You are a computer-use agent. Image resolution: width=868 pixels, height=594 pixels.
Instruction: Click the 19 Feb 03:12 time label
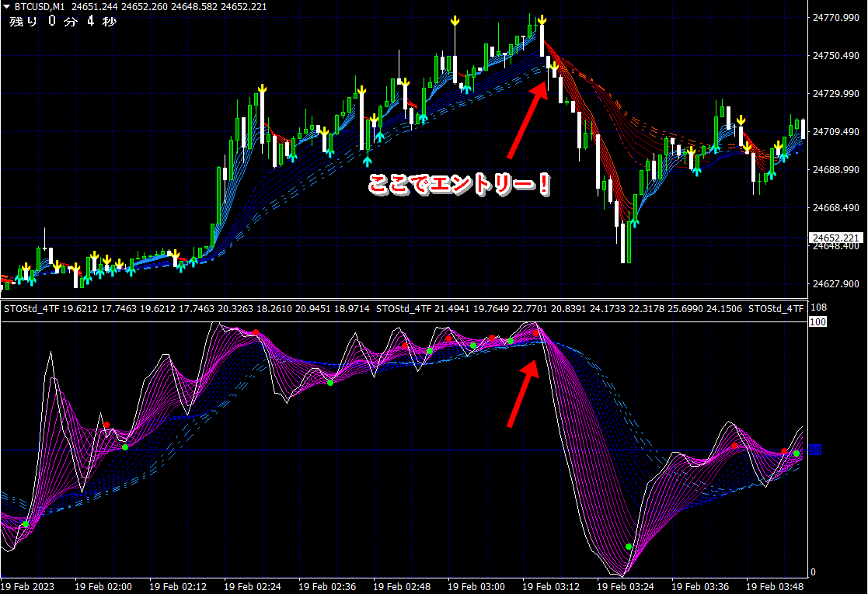pos(552,586)
